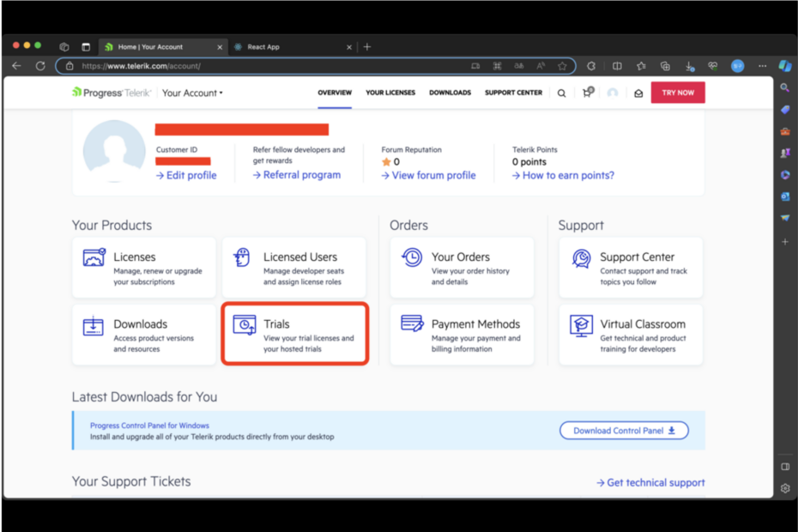
Task: Click the sidebar search icon
Action: [785, 88]
